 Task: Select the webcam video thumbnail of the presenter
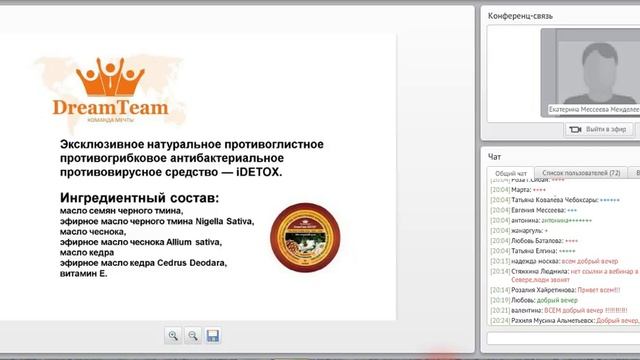click(590, 73)
